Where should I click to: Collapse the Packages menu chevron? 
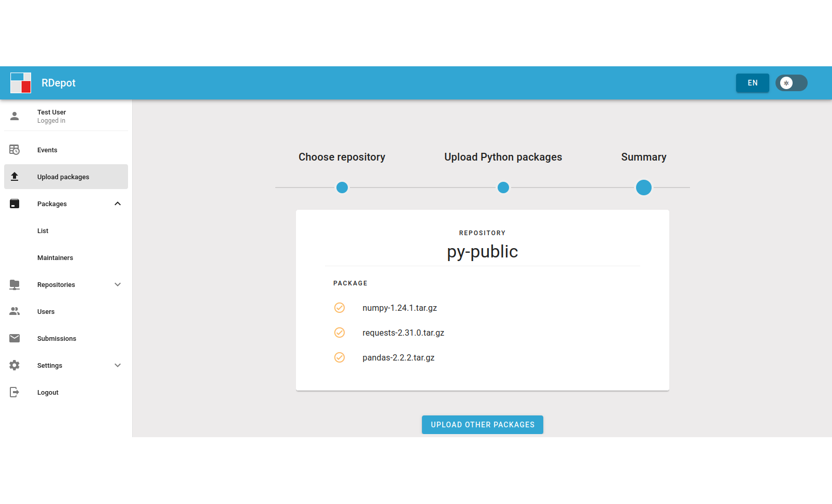(x=118, y=204)
